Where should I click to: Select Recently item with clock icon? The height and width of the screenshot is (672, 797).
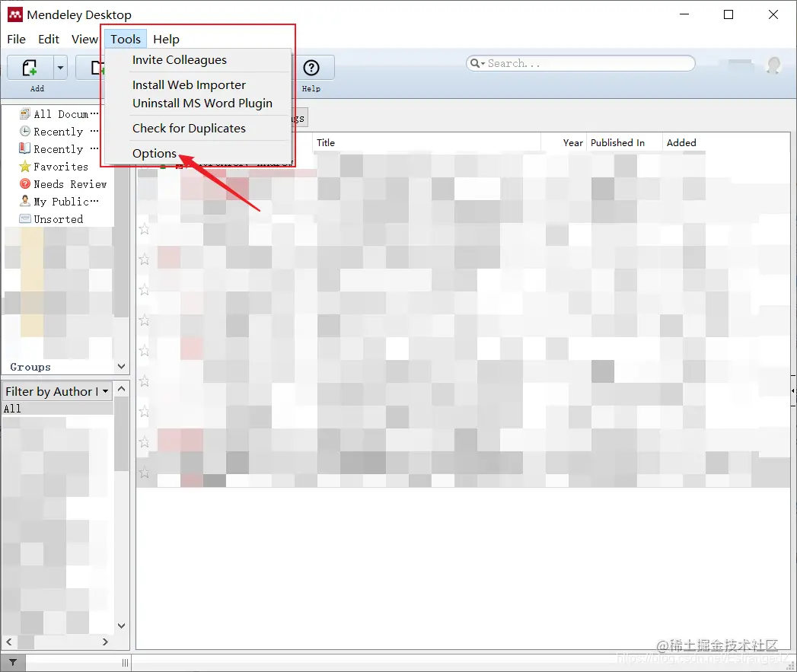click(60, 132)
